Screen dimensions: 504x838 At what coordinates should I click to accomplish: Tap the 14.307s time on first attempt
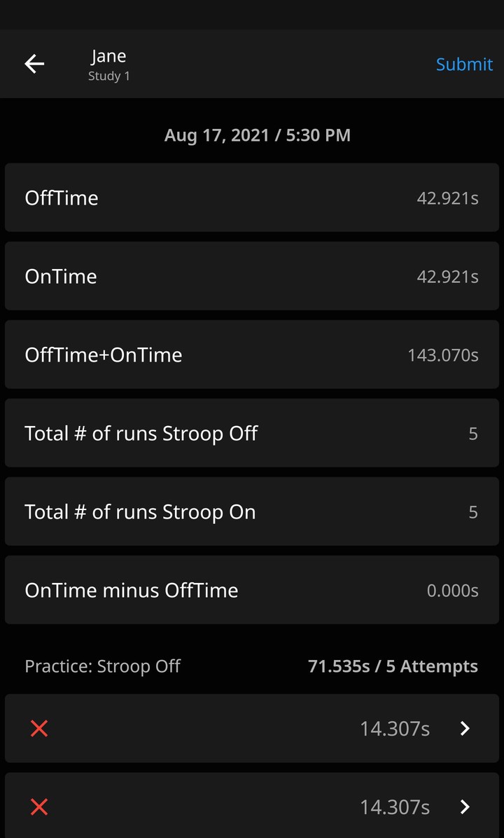[395, 729]
